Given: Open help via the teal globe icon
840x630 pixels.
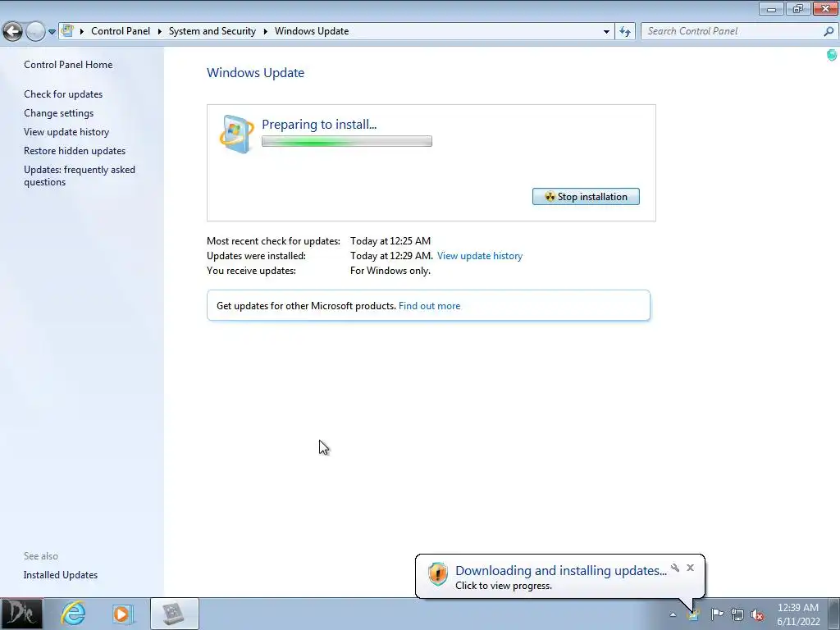Looking at the screenshot, I should coord(832,55).
